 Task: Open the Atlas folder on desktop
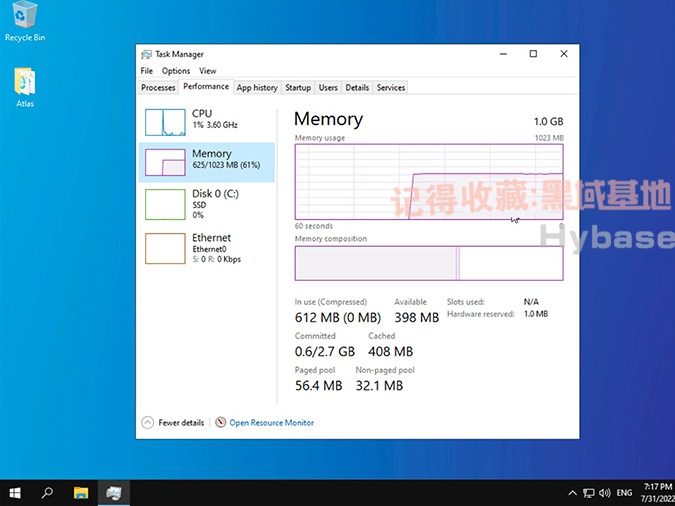(x=25, y=87)
